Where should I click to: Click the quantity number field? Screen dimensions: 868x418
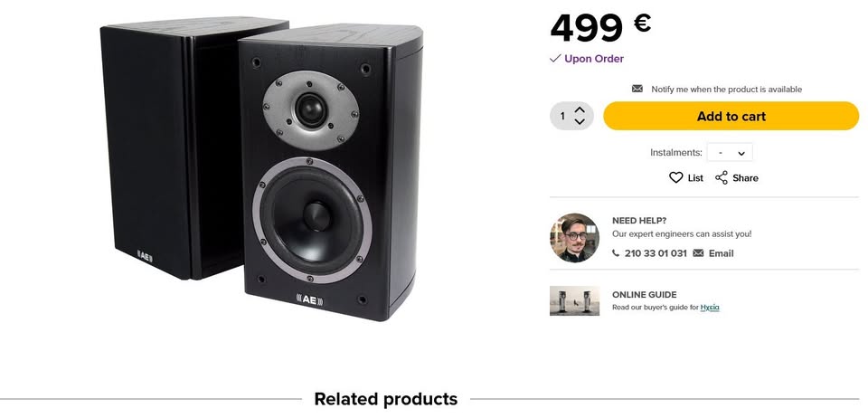[562, 116]
